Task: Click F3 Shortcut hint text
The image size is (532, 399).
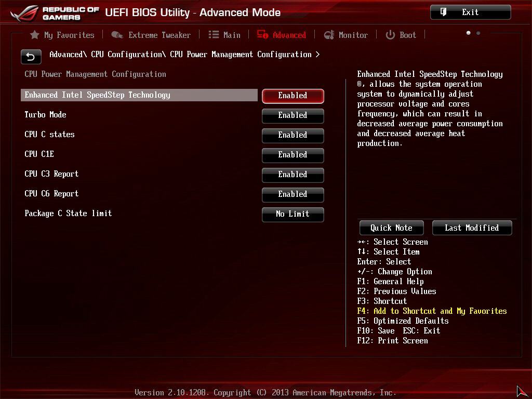Action: 382,301
